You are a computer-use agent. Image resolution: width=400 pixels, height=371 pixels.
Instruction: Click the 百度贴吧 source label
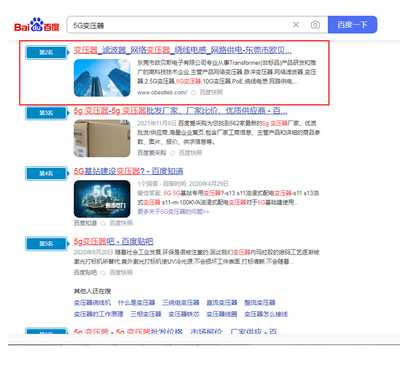(85, 273)
